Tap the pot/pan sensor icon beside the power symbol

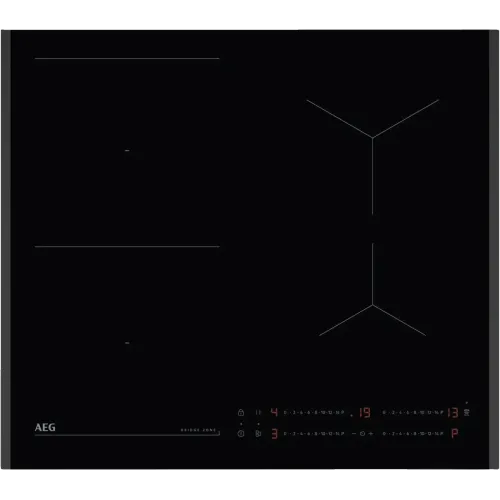(x=258, y=434)
